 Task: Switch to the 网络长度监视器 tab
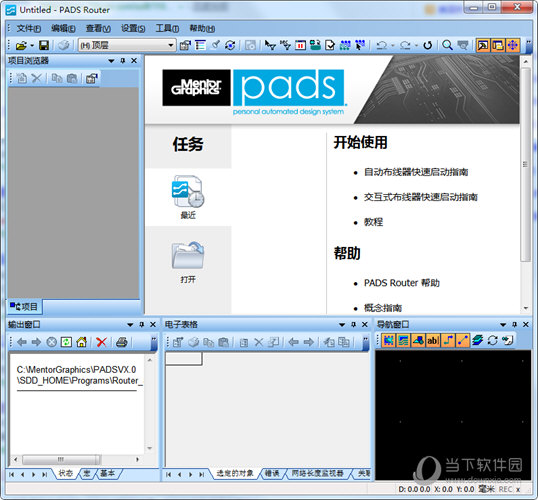click(x=317, y=474)
